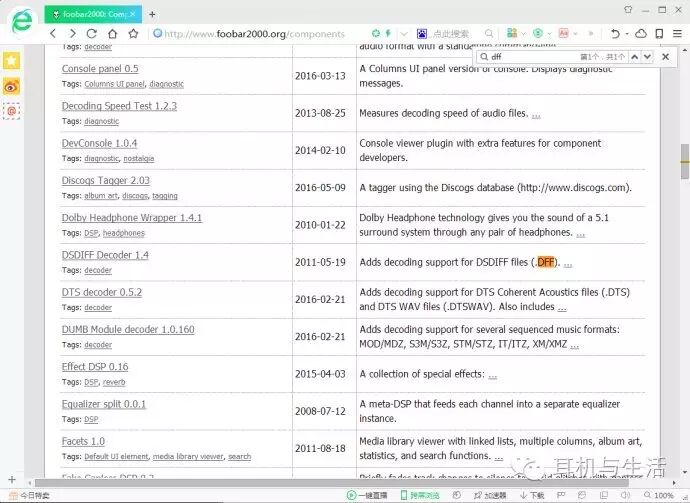690x503 pixels.
Task: Expand the Effect DSP description ellipsis
Action: (493, 376)
